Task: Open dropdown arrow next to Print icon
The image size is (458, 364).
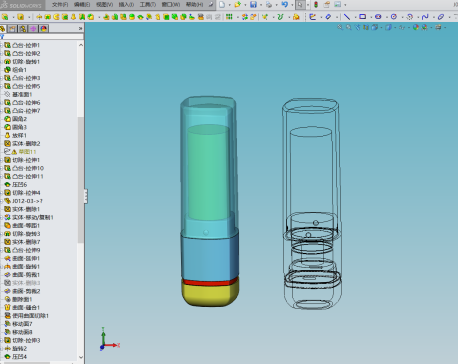Action: coord(276,5)
